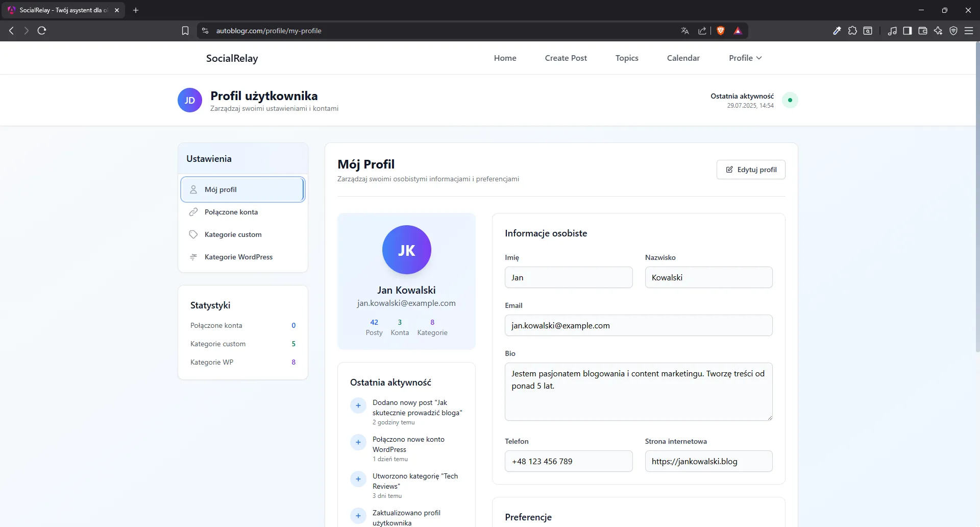The width and height of the screenshot is (980, 527).
Task: Toggle the browser sidebar panel icon
Action: pos(908,31)
